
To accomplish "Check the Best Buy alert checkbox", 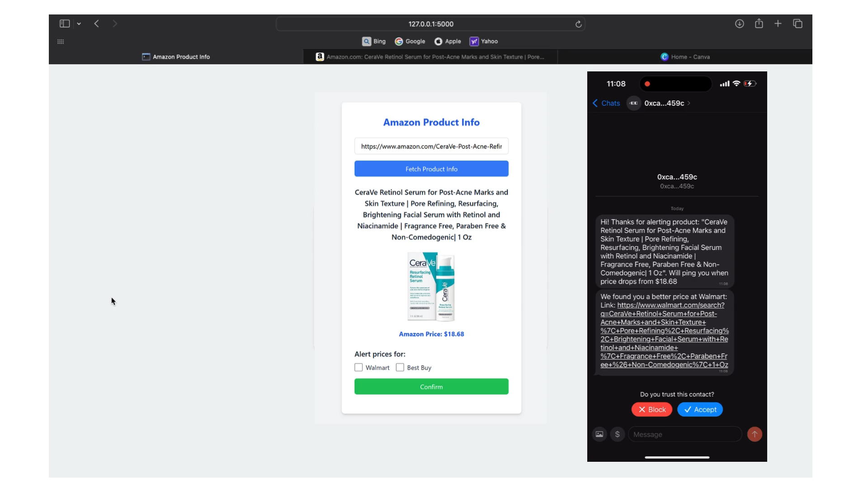I will pos(400,367).
